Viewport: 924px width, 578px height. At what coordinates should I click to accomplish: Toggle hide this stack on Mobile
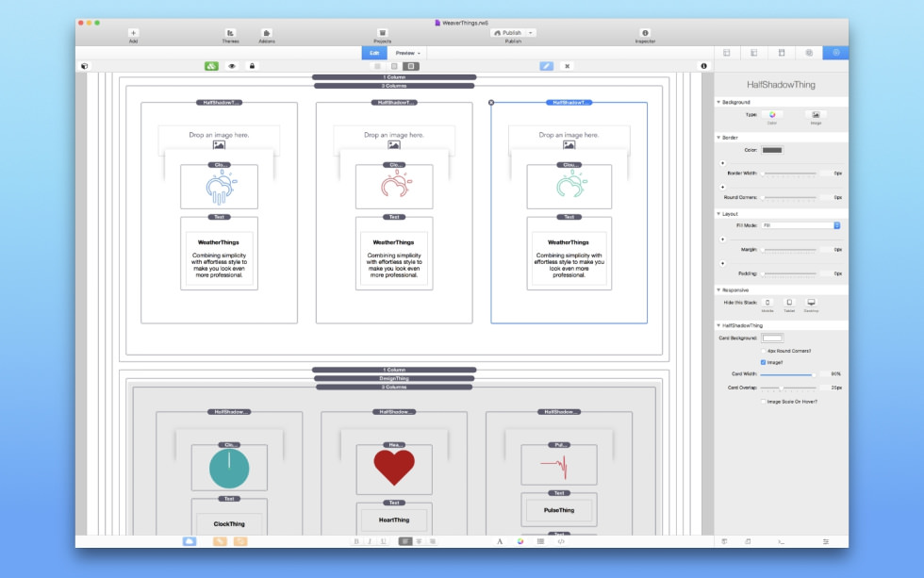767,304
